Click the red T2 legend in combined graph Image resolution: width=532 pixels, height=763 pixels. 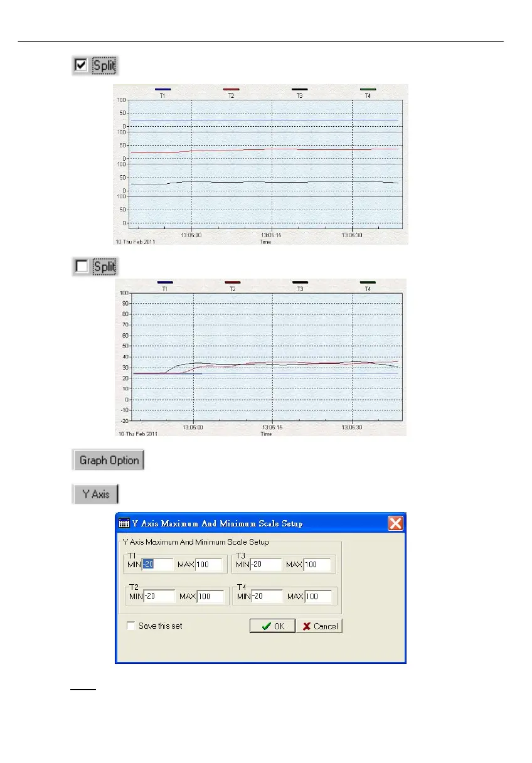tap(233, 286)
